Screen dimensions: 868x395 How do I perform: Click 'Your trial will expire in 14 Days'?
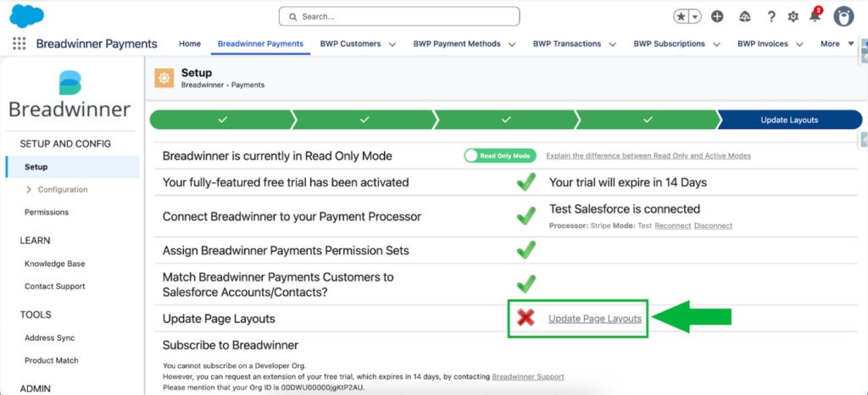(628, 182)
